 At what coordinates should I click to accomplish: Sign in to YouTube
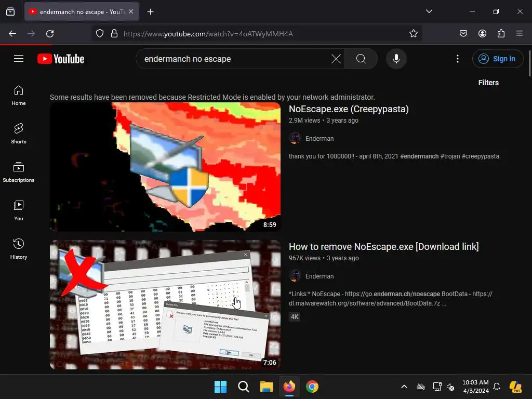coord(497,59)
